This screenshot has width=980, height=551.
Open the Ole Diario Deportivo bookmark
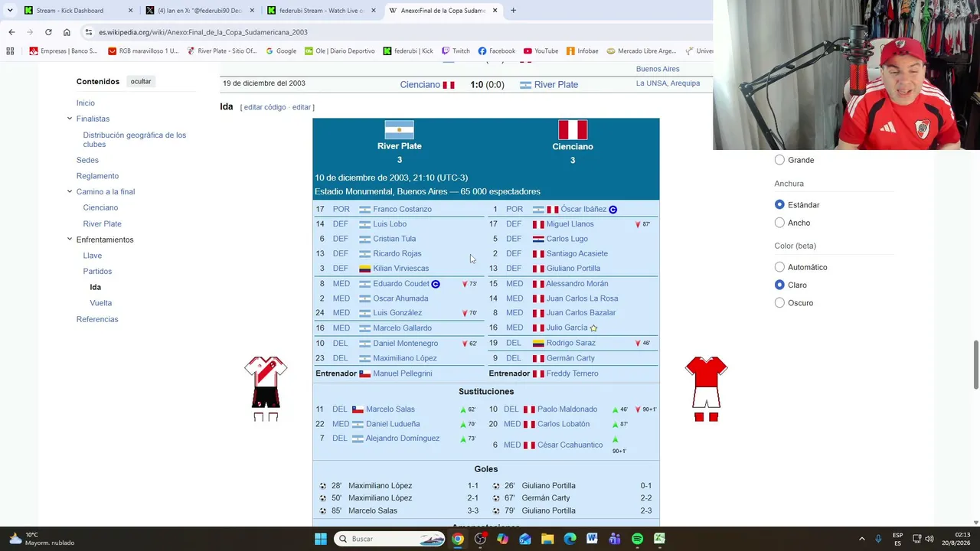pyautogui.click(x=339, y=51)
